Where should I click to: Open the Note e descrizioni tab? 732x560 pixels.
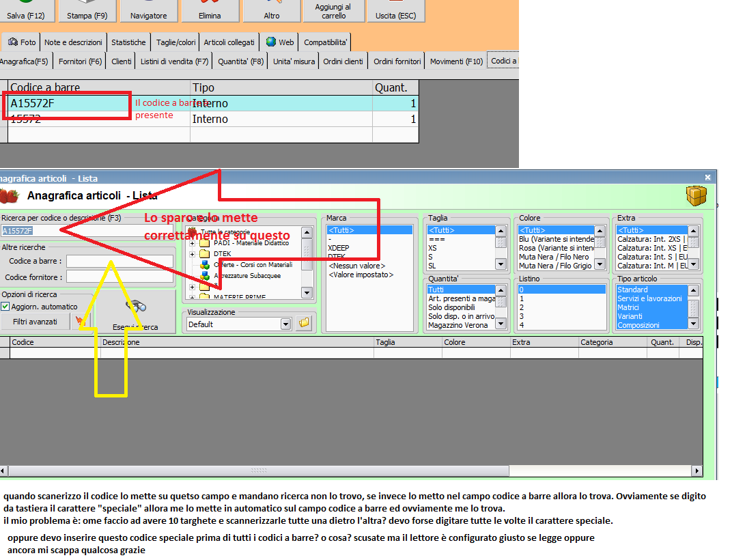click(73, 42)
